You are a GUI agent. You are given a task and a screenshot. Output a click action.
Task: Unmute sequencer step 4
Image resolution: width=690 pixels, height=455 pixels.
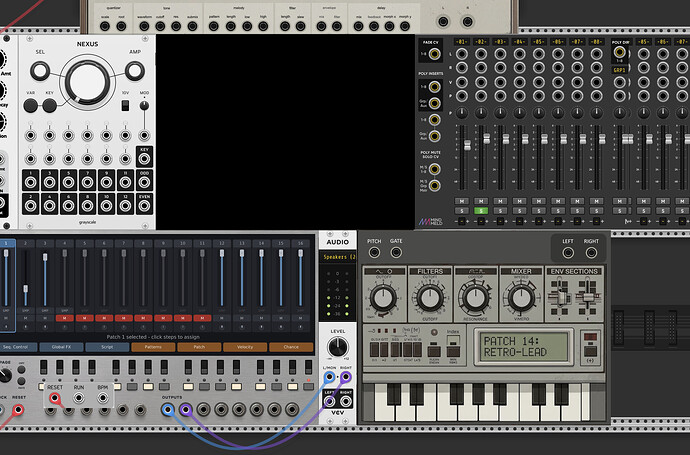(65, 318)
